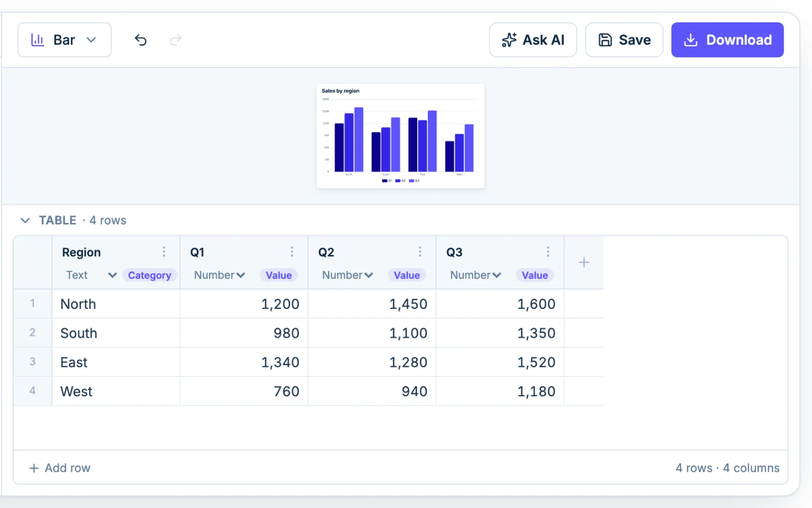Screen dimensions: 812x508
Task: Select the Q1 cell with 980
Action: [x=244, y=333]
